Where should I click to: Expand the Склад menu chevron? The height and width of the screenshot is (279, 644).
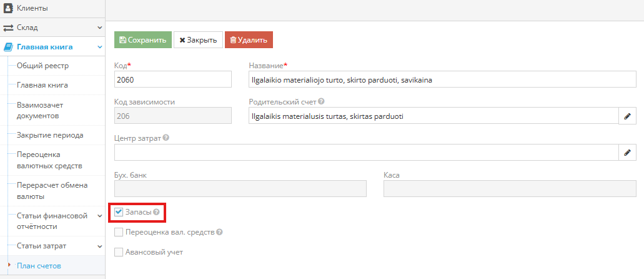[x=99, y=28]
